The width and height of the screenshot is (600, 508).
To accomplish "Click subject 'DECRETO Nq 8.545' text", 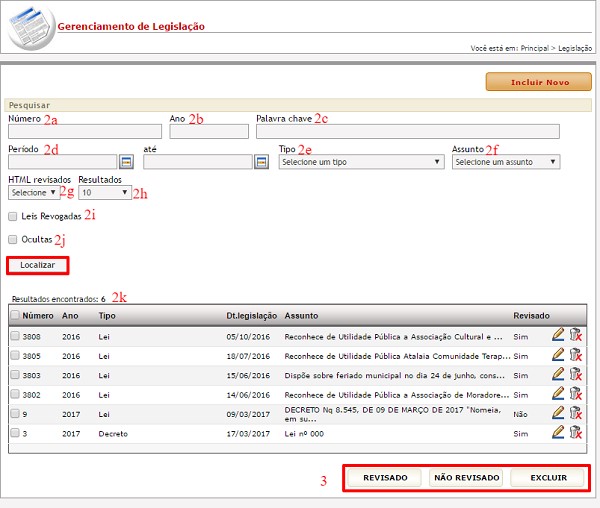I will [x=393, y=414].
